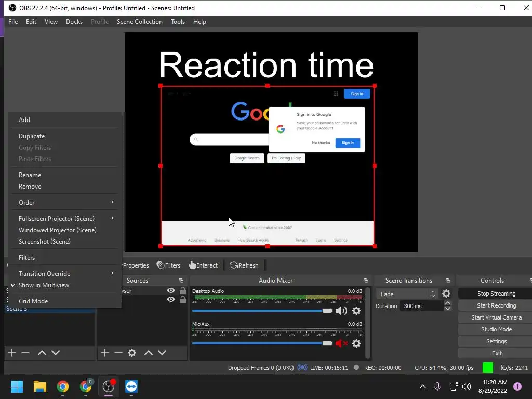Open File Explorer from taskbar
Viewport: 532px width, 399px height.
click(39, 386)
